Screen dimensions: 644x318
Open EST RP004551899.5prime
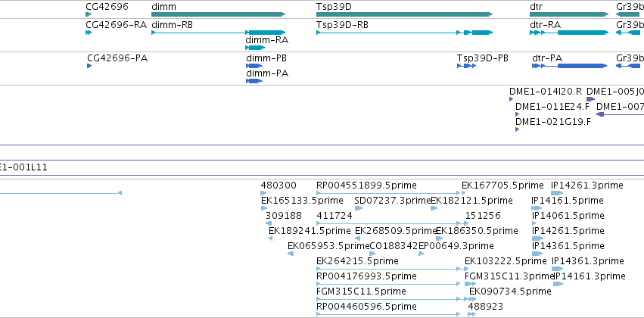tap(366, 185)
